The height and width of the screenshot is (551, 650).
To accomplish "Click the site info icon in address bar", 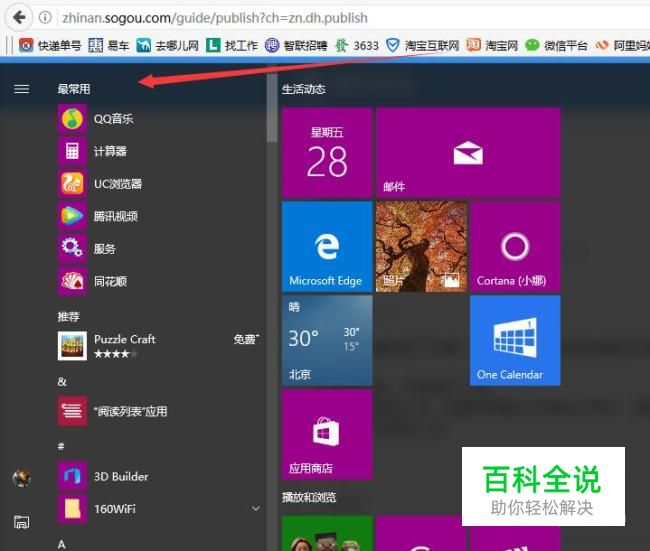I will 45,17.
